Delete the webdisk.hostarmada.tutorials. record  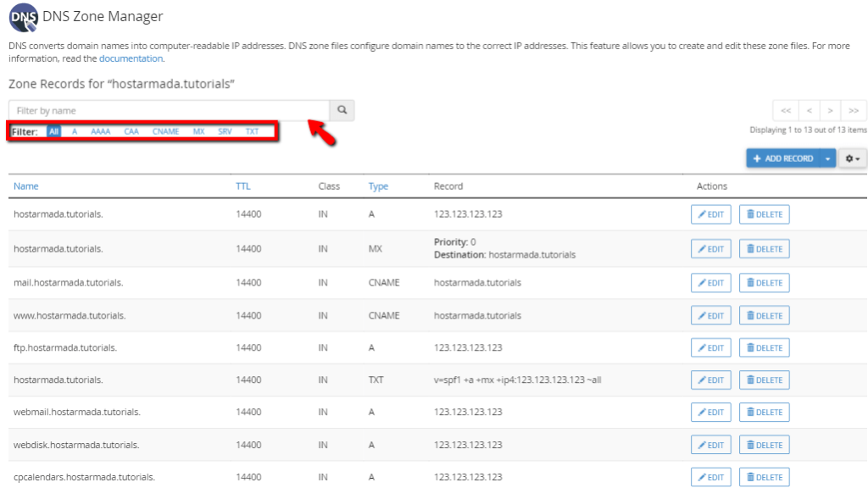[765, 446]
